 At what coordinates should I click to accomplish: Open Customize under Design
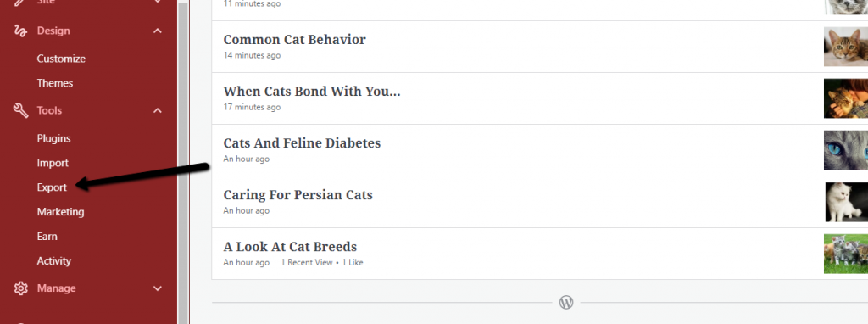point(61,59)
